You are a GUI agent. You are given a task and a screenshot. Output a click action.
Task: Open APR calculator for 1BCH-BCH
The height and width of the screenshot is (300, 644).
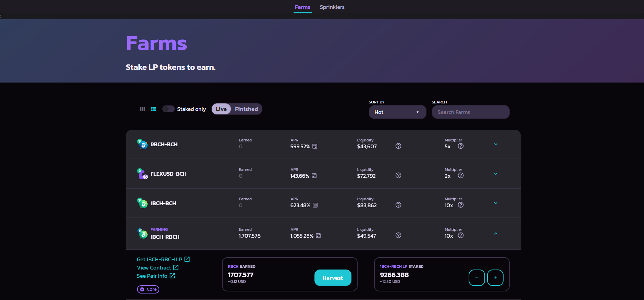click(315, 205)
